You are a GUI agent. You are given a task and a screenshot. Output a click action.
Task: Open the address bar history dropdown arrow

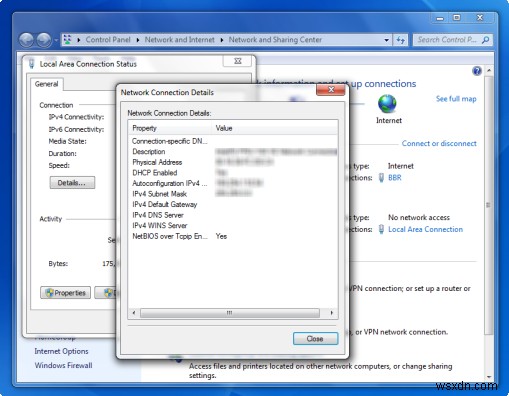[386, 40]
